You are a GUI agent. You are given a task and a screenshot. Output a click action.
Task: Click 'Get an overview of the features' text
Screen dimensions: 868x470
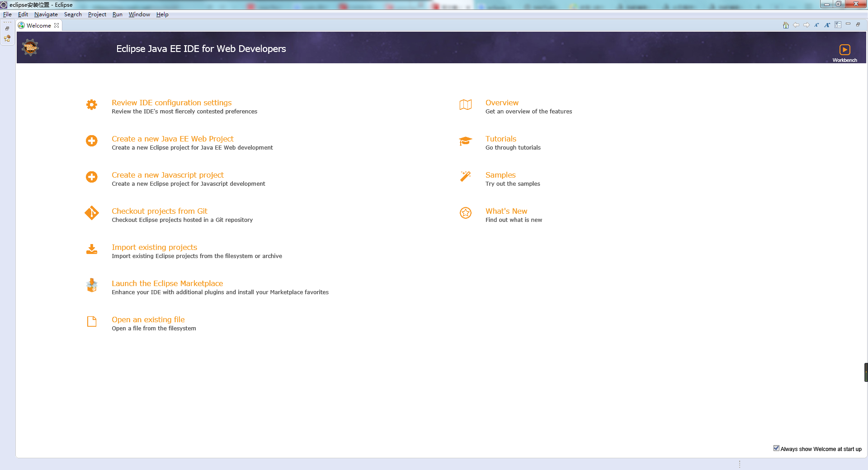click(528, 111)
